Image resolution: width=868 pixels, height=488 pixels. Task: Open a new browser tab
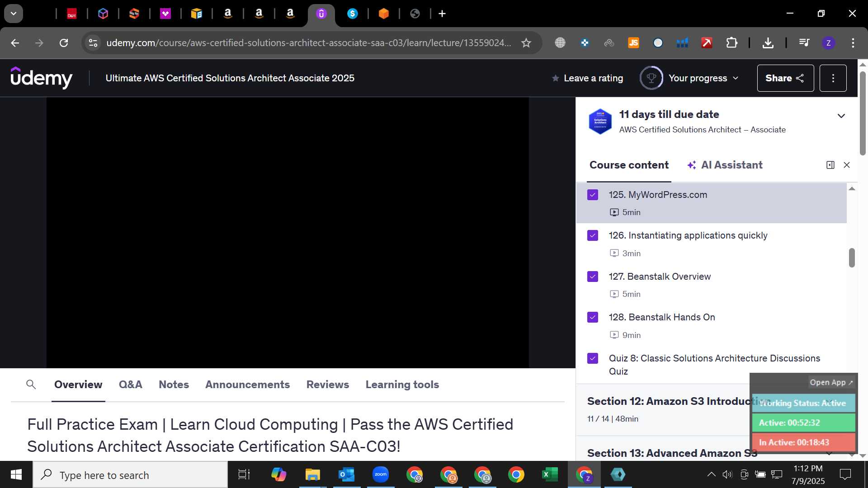[442, 14]
